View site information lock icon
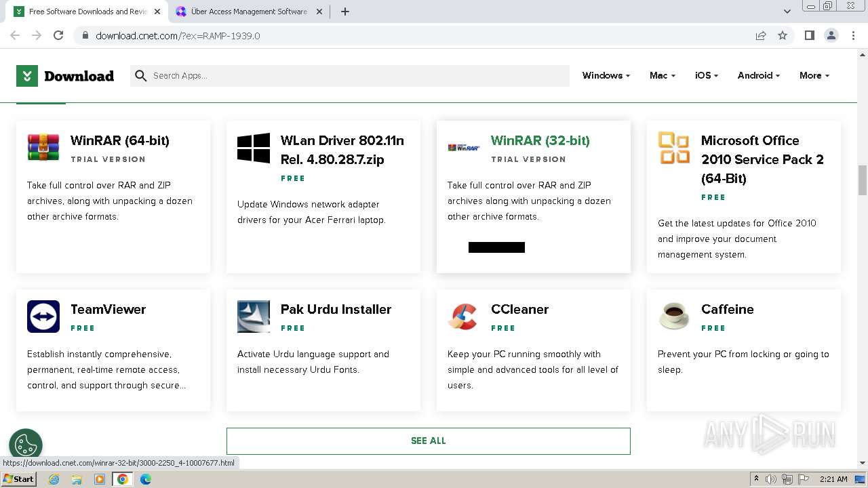 85,35
